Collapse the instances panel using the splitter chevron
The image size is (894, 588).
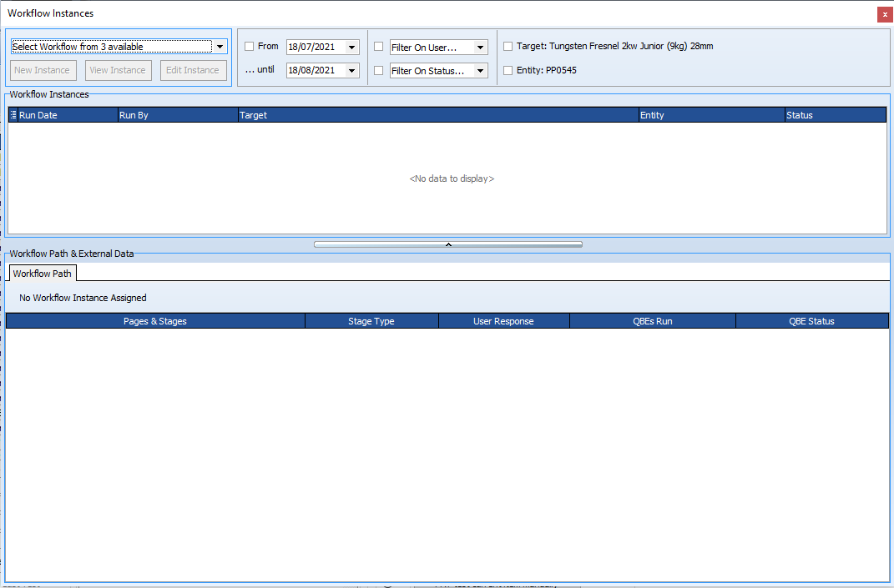click(448, 244)
